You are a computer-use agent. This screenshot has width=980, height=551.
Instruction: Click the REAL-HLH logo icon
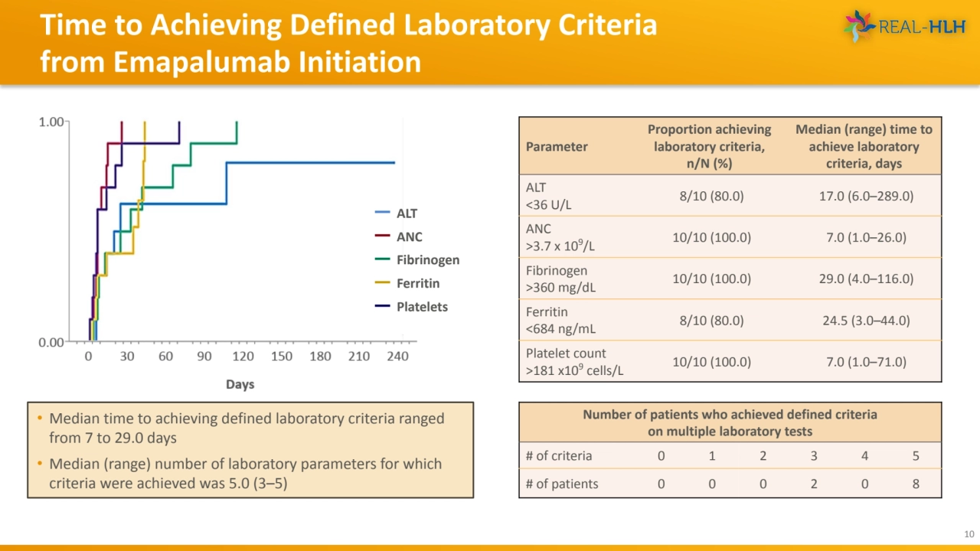[x=860, y=26]
